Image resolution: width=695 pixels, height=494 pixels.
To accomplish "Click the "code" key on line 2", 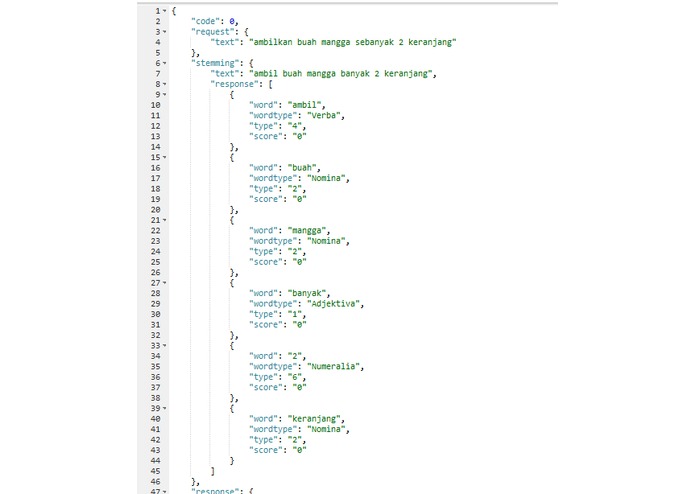I will coord(205,21).
